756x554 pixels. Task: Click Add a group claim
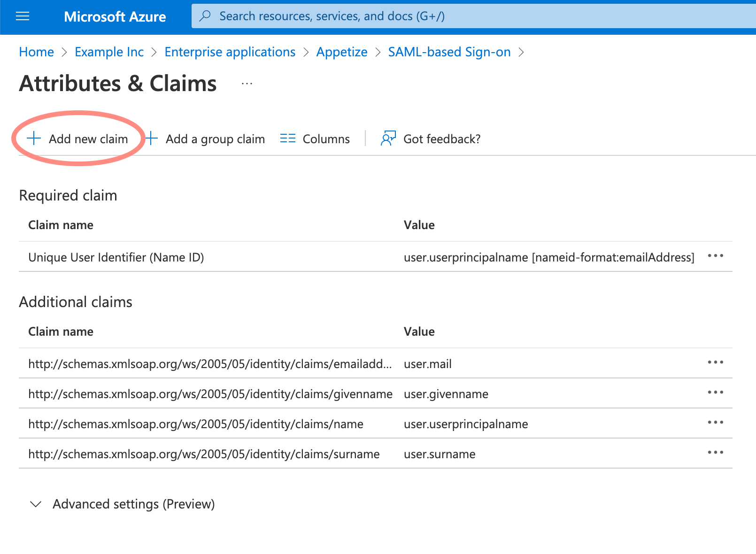point(206,139)
